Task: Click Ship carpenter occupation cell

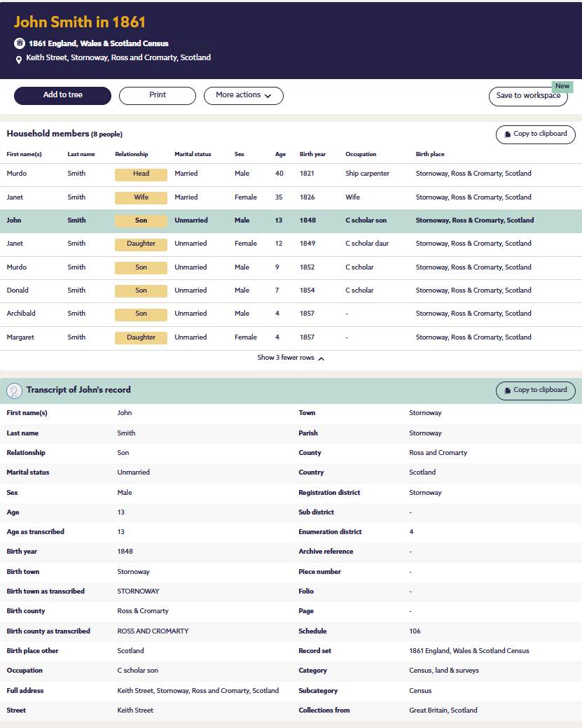Action: coord(368,173)
